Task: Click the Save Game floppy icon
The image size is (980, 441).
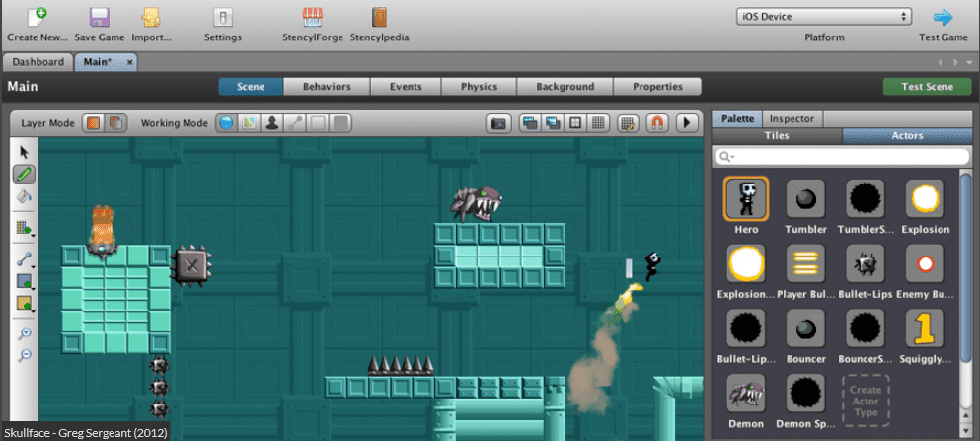Action: click(100, 17)
